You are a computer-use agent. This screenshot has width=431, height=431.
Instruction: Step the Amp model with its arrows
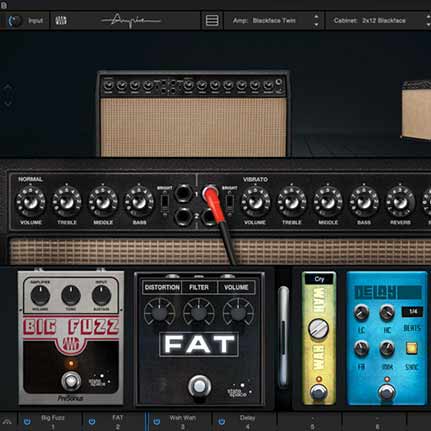[x=316, y=21]
